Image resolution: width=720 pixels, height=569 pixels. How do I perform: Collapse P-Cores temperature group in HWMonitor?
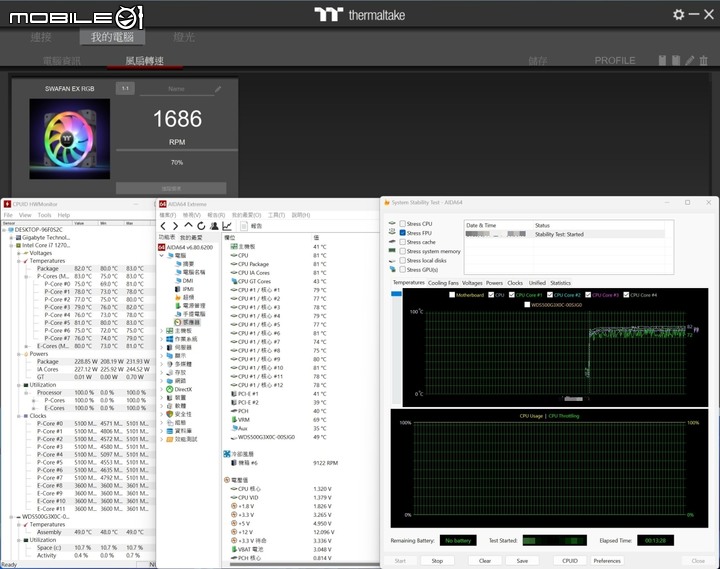click(26, 276)
